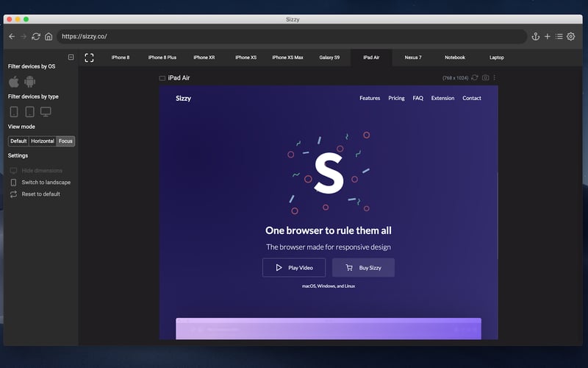Click the device preview vertical scrollbar
This screenshot has height=368, width=588.
498,216
